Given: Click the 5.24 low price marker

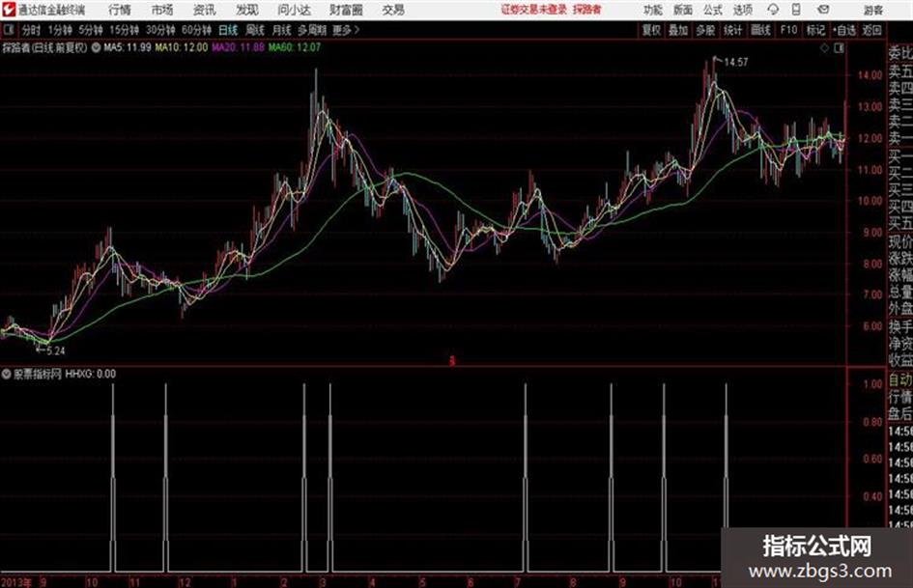Looking at the screenshot, I should (x=56, y=351).
